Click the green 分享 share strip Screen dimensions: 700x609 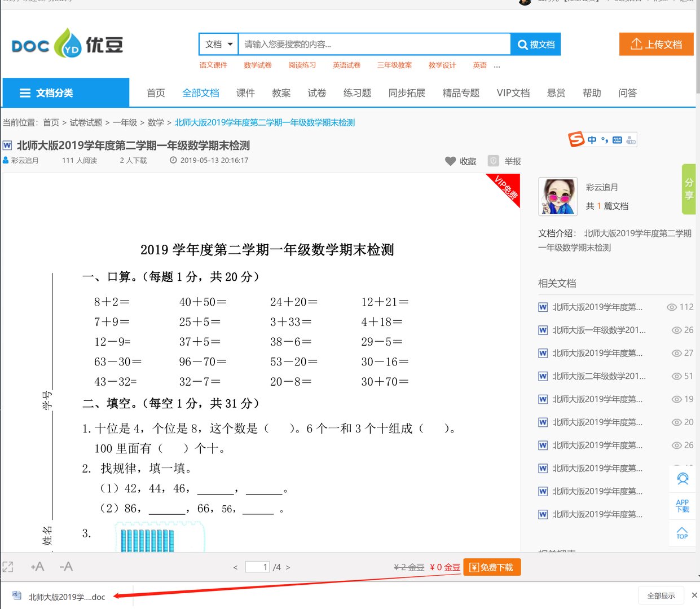point(688,189)
